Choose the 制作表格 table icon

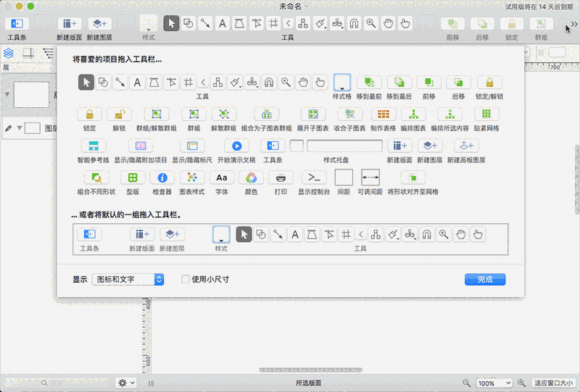(x=384, y=114)
